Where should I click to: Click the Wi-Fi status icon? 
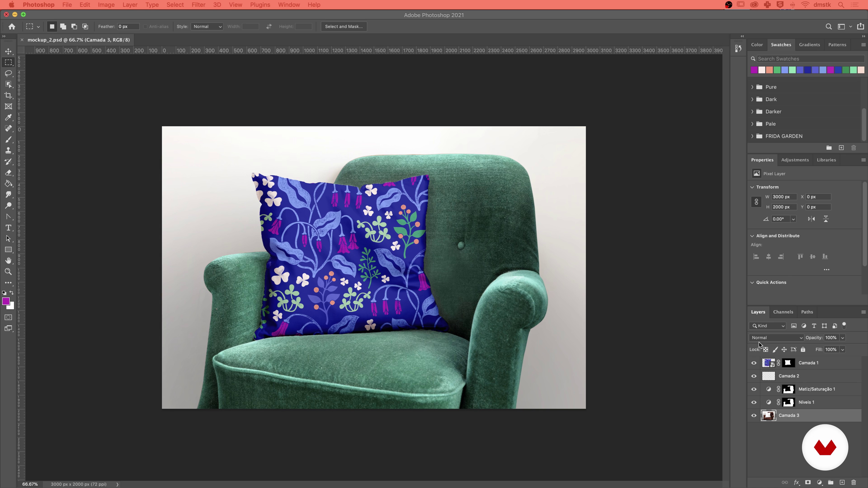805,5
